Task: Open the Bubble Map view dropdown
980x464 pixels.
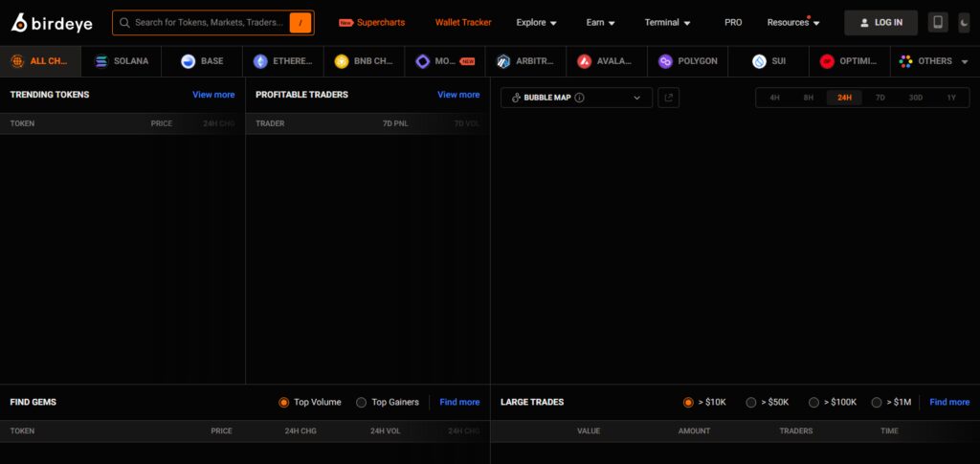Action: coord(576,98)
